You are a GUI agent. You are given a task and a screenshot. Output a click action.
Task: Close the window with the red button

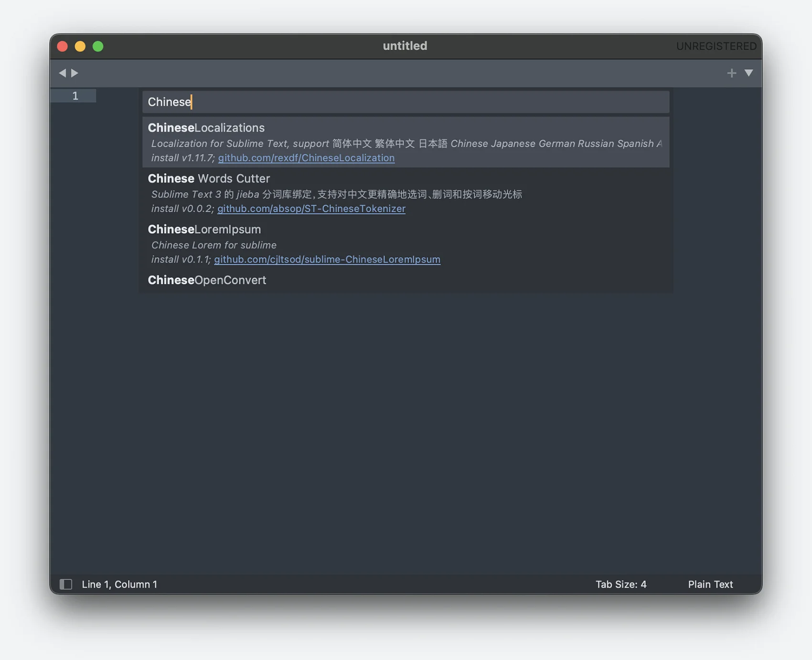pos(62,46)
